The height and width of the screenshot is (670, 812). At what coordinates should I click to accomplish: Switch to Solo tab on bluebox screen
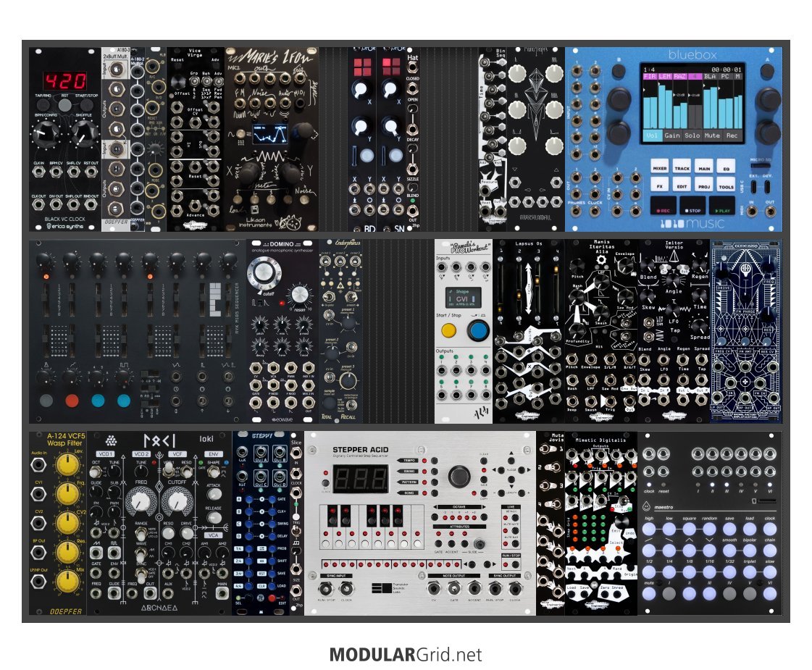[692, 135]
